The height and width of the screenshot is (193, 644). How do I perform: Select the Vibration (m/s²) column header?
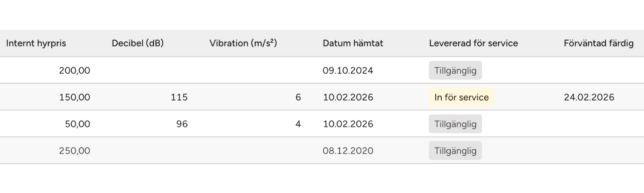click(x=243, y=43)
